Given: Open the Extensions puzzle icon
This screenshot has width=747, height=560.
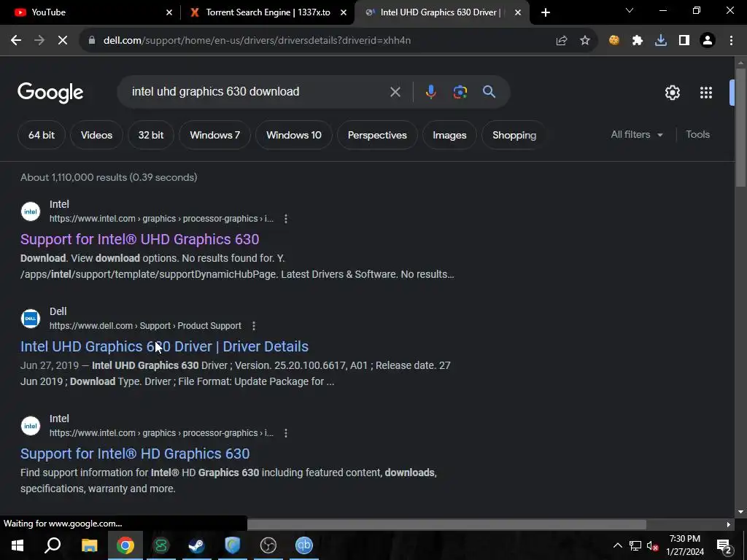Looking at the screenshot, I should pyautogui.click(x=638, y=41).
